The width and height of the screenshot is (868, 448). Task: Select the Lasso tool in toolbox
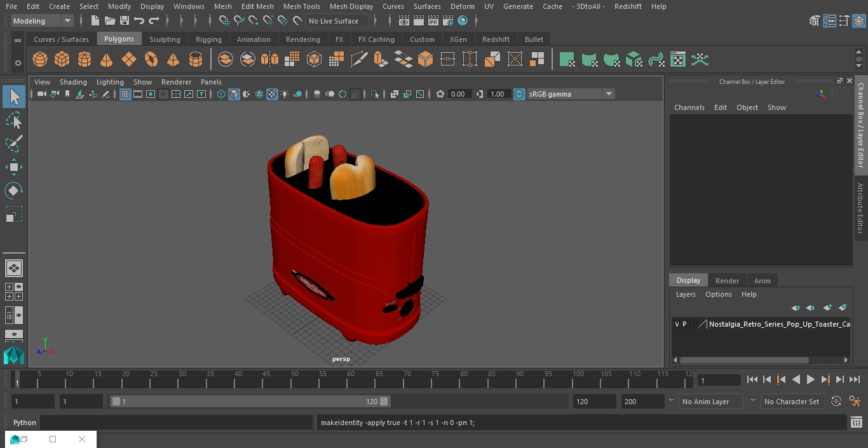point(14,120)
